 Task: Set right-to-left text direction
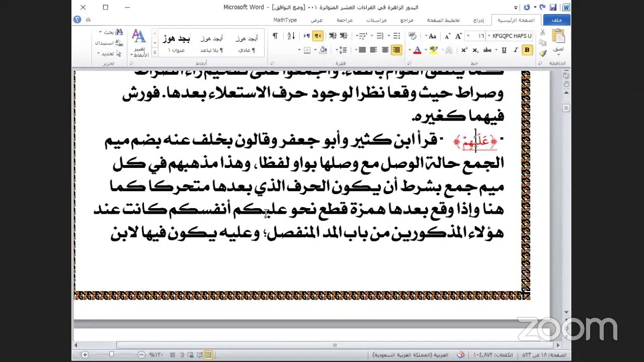click(x=318, y=36)
